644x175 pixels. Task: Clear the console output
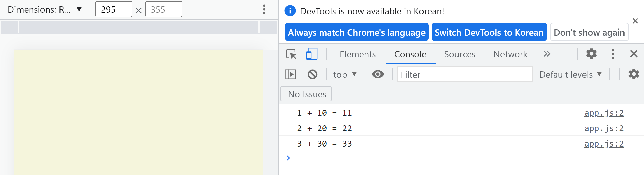coord(312,74)
